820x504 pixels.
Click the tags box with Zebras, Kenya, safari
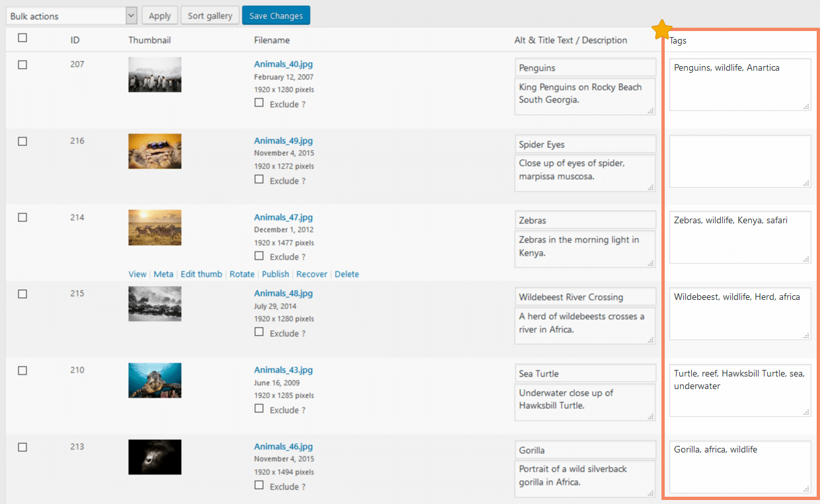tap(740, 237)
